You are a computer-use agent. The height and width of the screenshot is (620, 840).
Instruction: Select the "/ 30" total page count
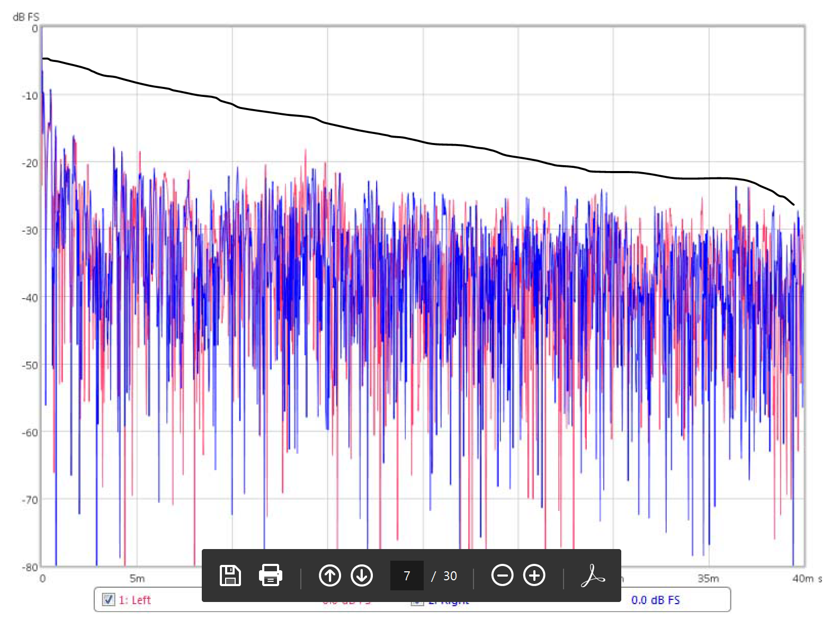(444, 576)
